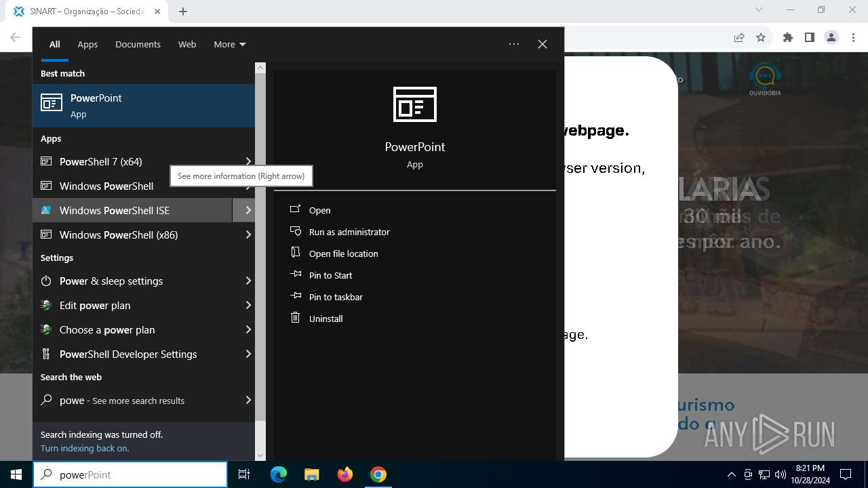Open the search options ellipsis menu

click(514, 44)
